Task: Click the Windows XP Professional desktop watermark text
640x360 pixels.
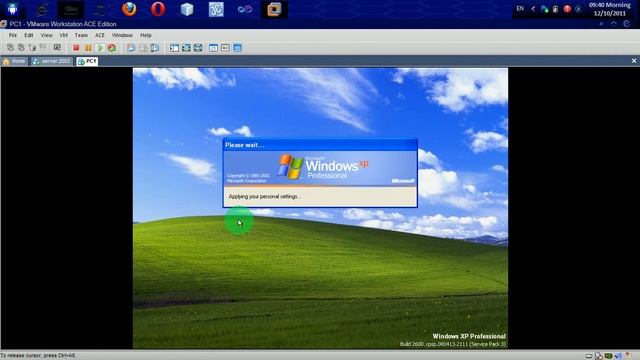Action: (469, 336)
